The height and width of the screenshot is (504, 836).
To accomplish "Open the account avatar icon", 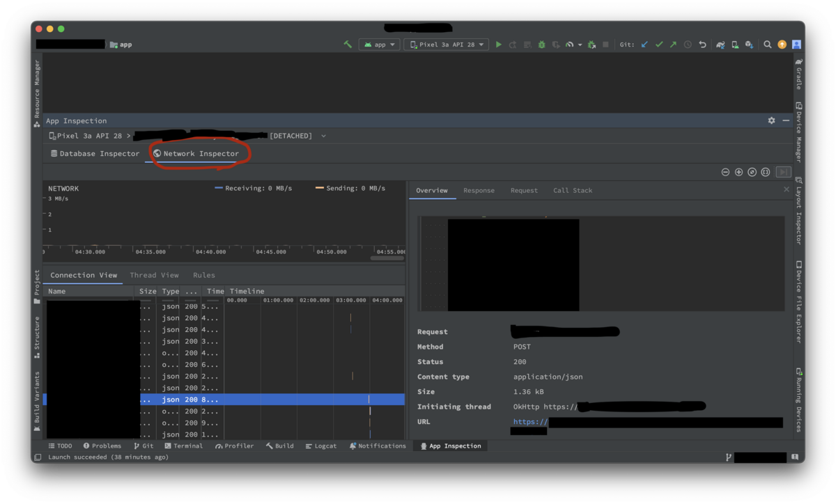I will pos(796,45).
